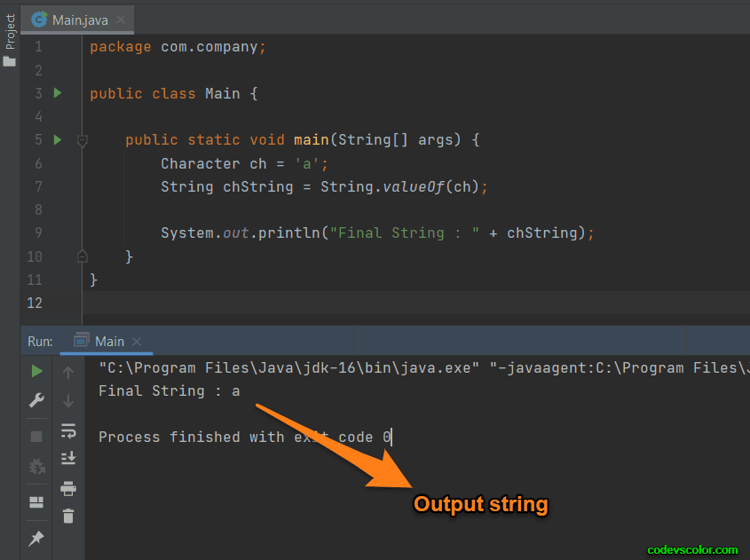Pin the Run tool window tab
The height and width of the screenshot is (560, 750).
36,538
